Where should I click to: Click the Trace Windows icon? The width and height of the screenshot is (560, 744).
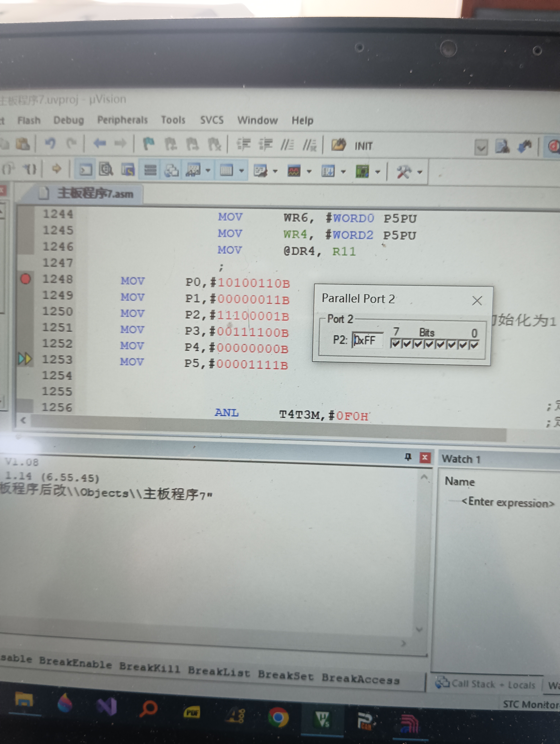(x=328, y=172)
